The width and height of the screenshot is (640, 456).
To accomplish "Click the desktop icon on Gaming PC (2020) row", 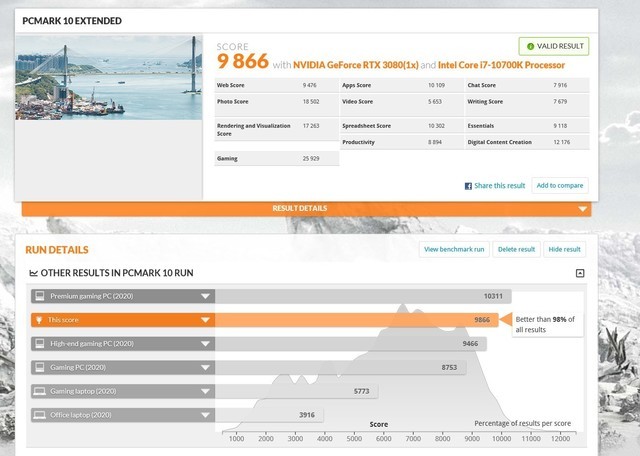I will [x=40, y=367].
